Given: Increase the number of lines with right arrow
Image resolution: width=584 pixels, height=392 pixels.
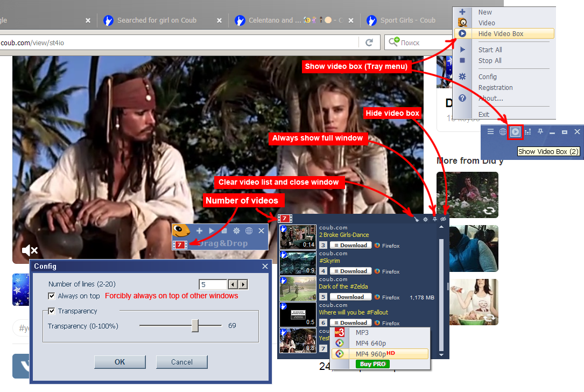Looking at the screenshot, I should click(243, 285).
